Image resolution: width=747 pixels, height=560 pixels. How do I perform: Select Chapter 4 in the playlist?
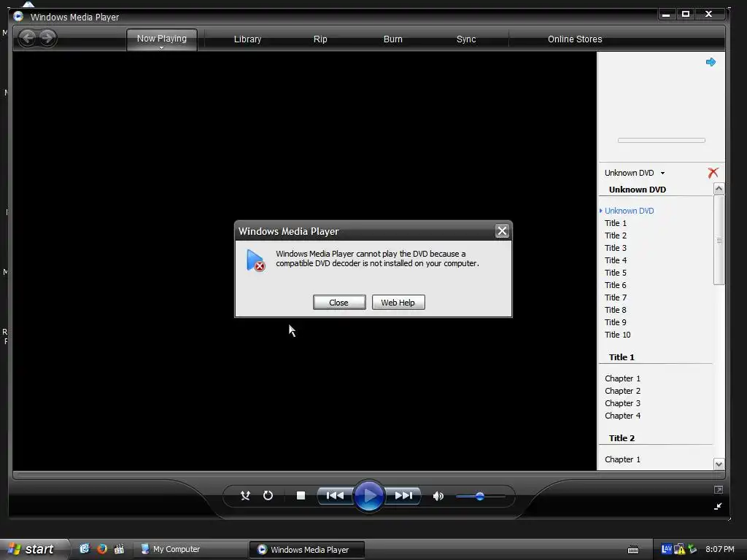pyautogui.click(x=622, y=415)
